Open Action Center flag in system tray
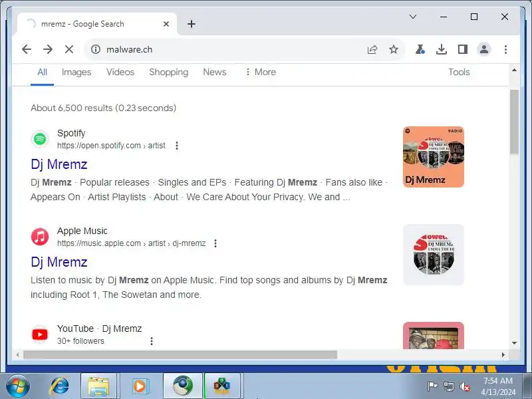 coord(432,386)
